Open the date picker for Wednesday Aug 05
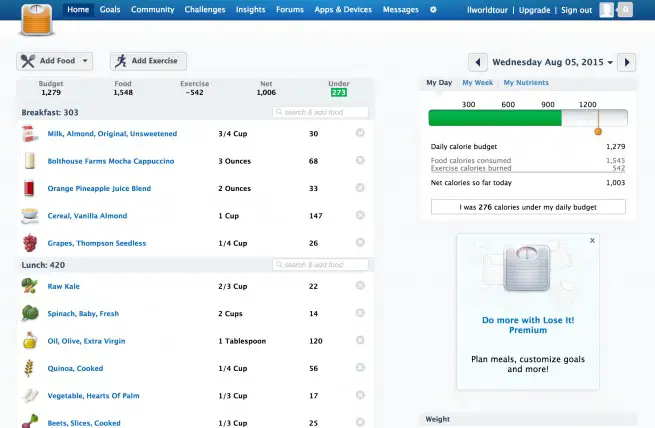 tap(552, 62)
